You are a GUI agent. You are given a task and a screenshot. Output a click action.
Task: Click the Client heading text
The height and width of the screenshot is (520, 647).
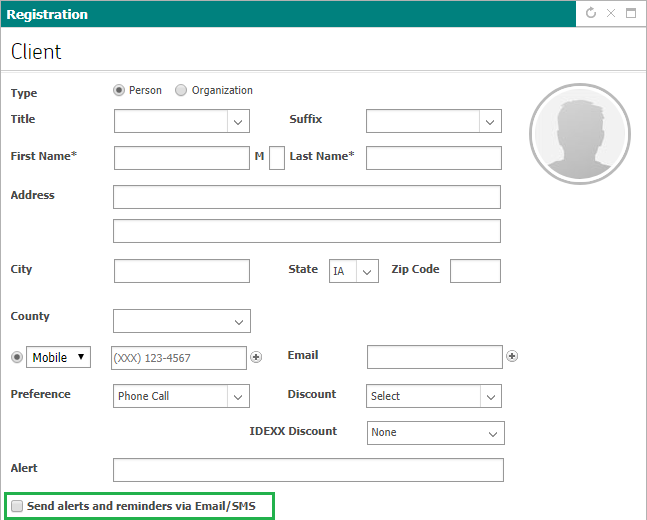[36, 52]
